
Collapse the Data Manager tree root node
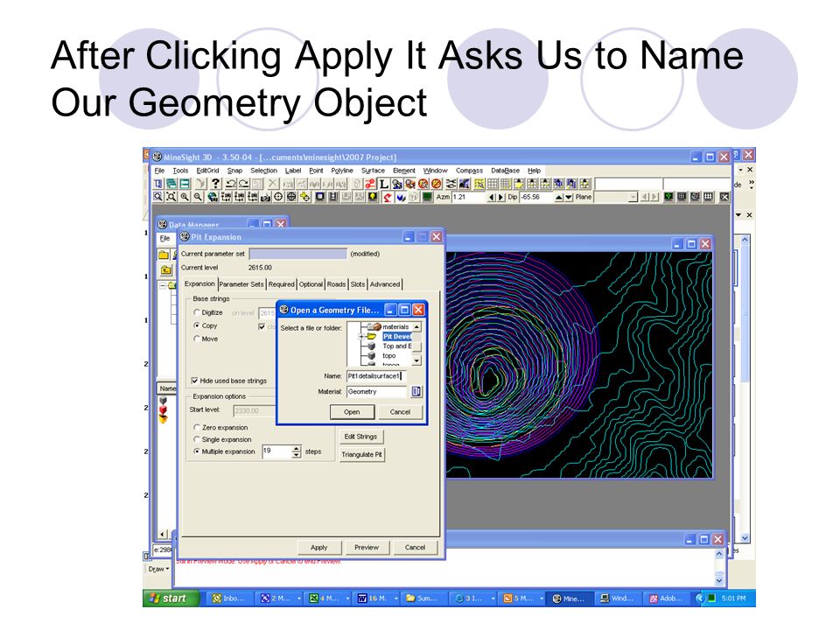click(163, 285)
